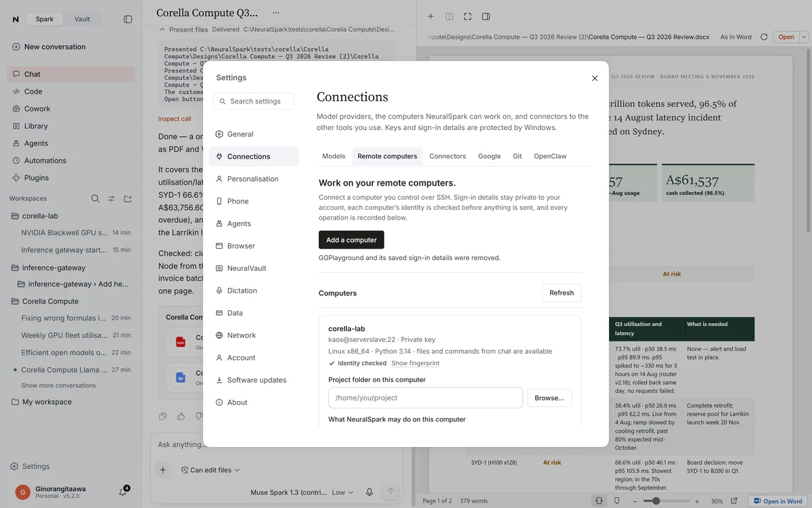The image size is (812, 508).
Task: Collapse the left sidebar panel icon
Action: tap(128, 20)
